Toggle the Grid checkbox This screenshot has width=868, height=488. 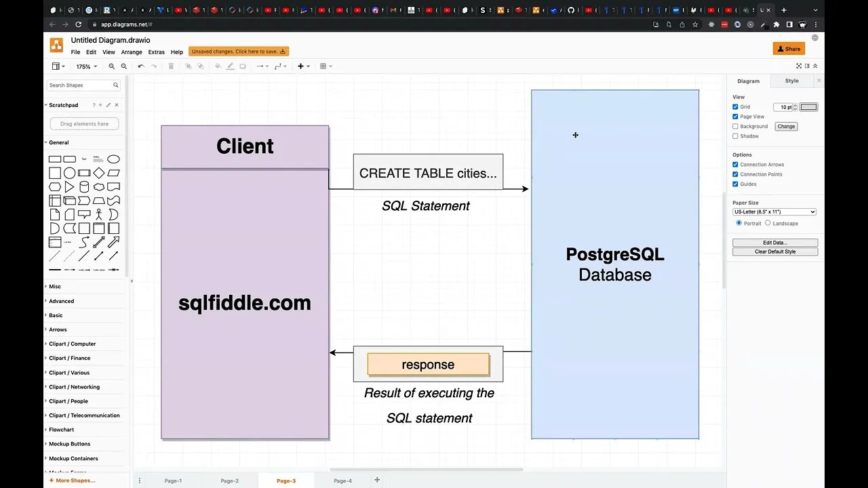coord(735,107)
